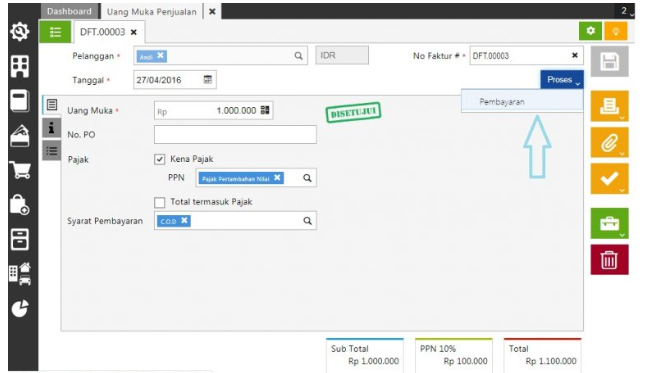
Task: Check Total termasuk Pajak checkbox
Action: (160, 202)
